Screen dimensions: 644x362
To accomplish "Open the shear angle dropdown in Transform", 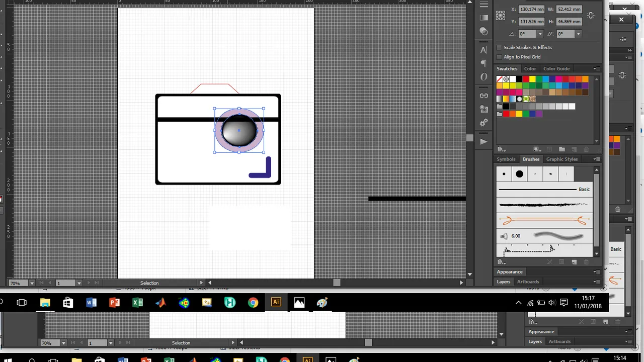I will [x=578, y=34].
